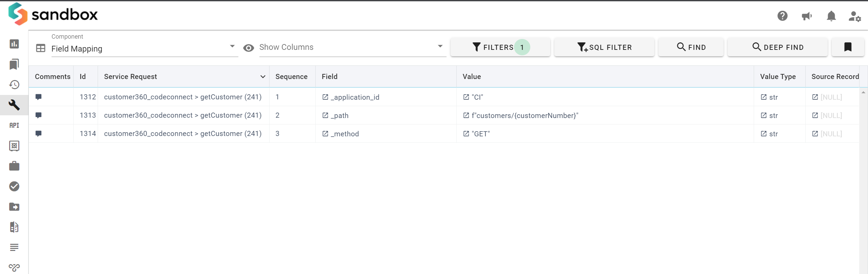Click the scrollbar up arrow on table

pyautogui.click(x=863, y=92)
